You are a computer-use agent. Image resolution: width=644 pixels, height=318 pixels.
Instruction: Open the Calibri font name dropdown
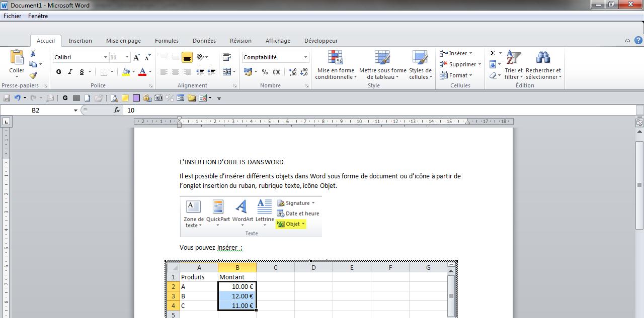(105, 57)
